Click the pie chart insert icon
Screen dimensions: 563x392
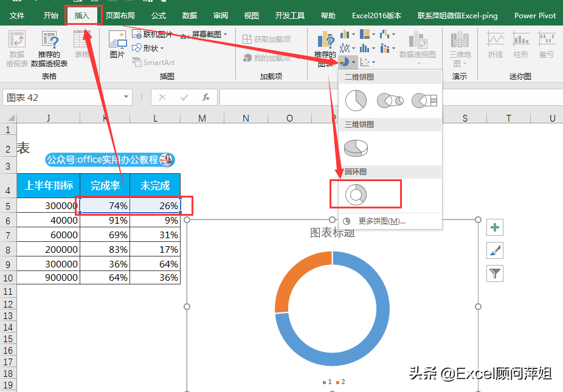tap(345, 62)
